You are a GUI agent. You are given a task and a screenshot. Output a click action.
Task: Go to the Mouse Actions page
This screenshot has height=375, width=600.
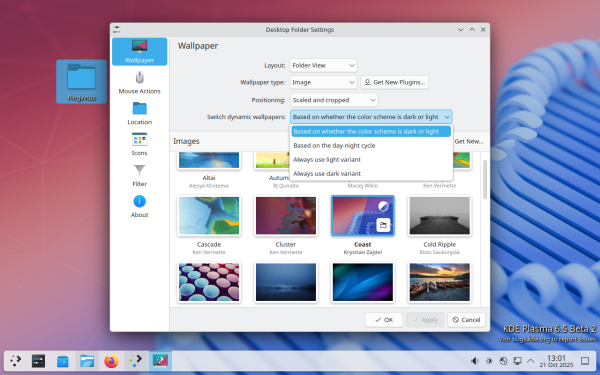[x=139, y=83]
